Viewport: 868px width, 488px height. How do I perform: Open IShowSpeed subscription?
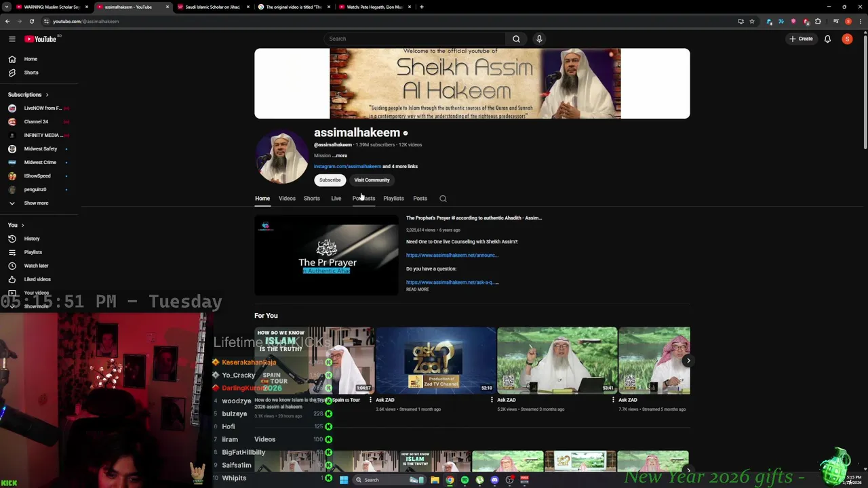click(39, 176)
